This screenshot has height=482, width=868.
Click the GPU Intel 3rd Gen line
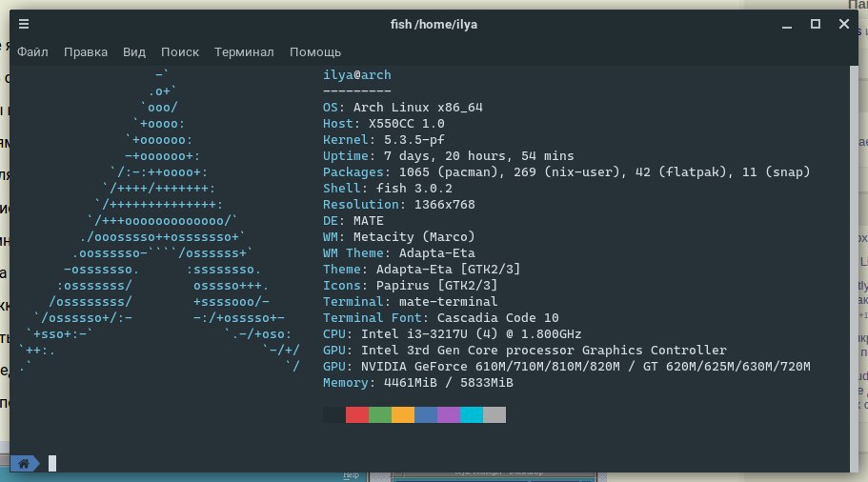pos(525,351)
